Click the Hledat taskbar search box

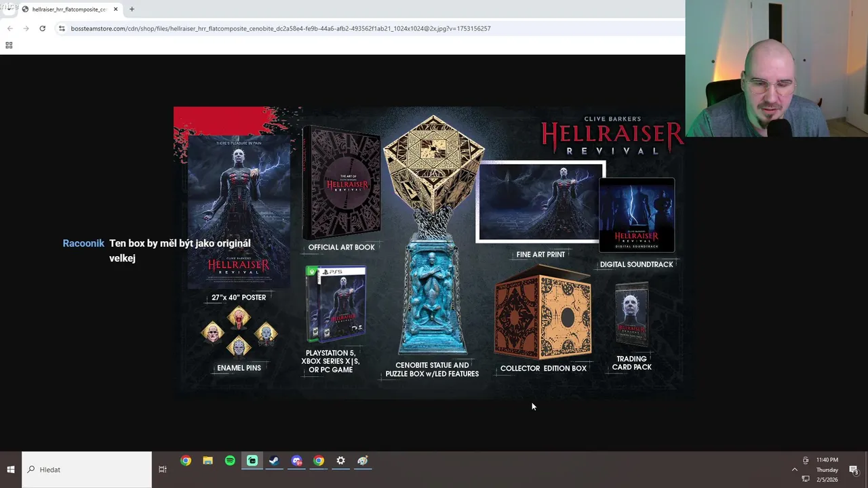(x=87, y=470)
